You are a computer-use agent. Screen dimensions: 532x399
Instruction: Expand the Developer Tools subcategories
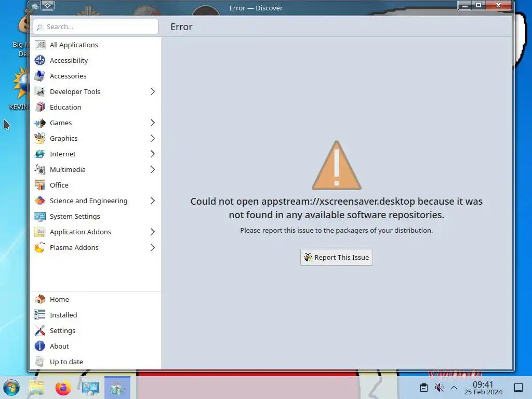click(153, 91)
